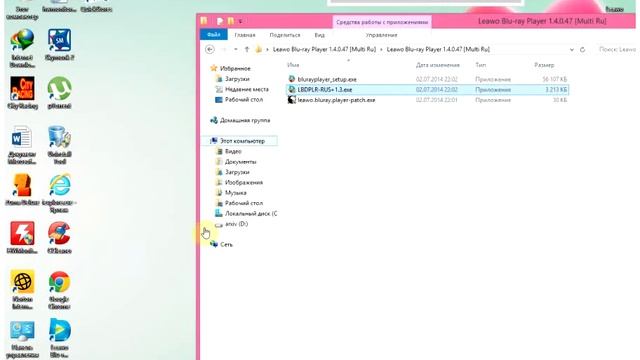
Task: Select the Word document on desktop
Action: [x=22, y=145]
